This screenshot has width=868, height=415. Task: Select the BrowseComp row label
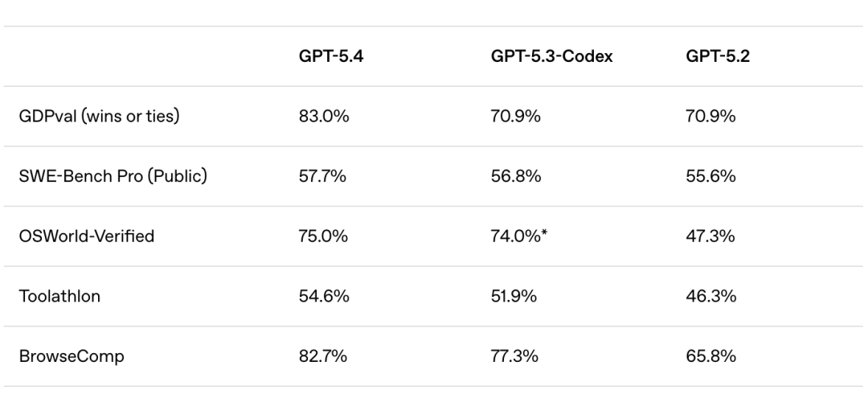coord(72,356)
